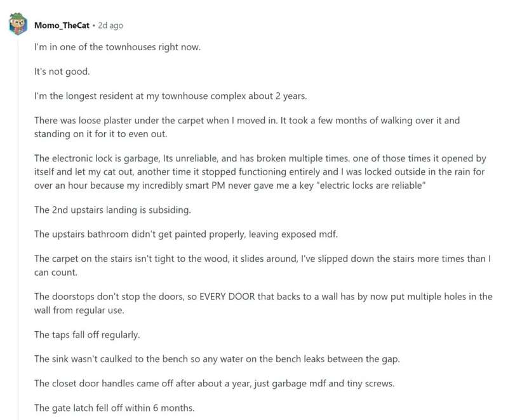
Task: Click the line 'It's not good.'
Action: [62, 71]
